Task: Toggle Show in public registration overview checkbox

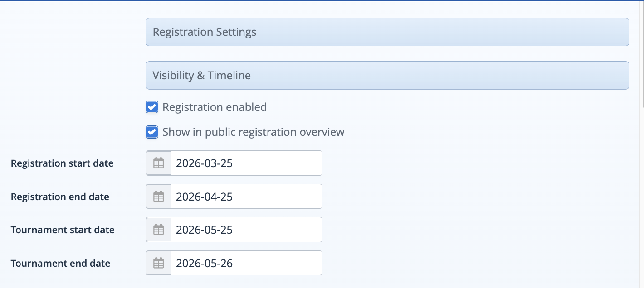Action: (x=152, y=132)
